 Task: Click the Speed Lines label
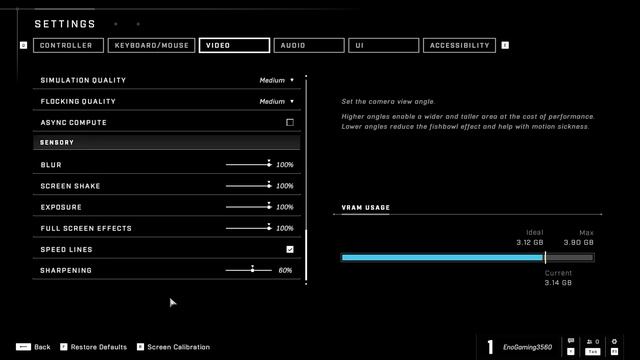coord(67,249)
